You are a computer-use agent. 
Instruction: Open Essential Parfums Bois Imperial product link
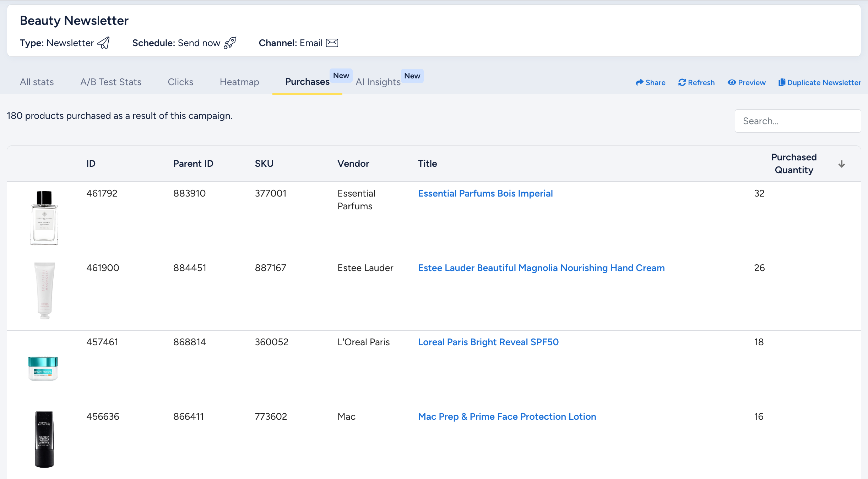(x=485, y=193)
